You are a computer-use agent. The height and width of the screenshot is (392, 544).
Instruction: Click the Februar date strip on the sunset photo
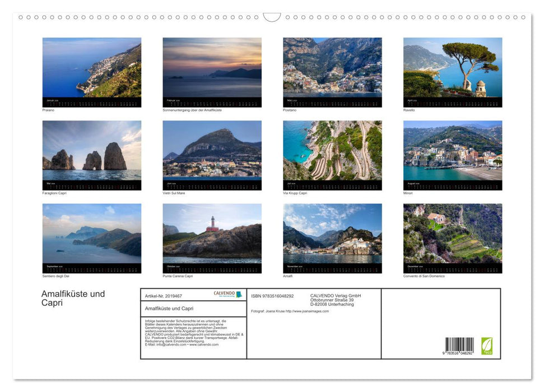click(212, 103)
